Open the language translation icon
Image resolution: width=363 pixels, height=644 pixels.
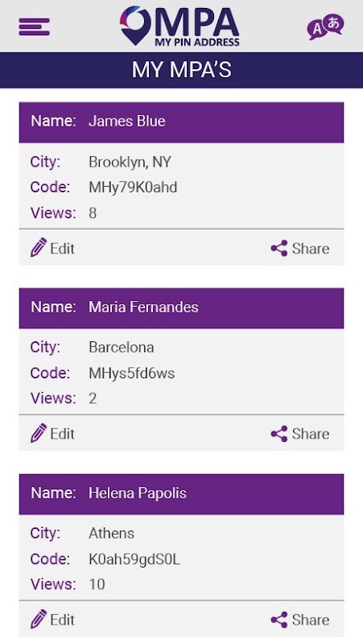(325, 27)
